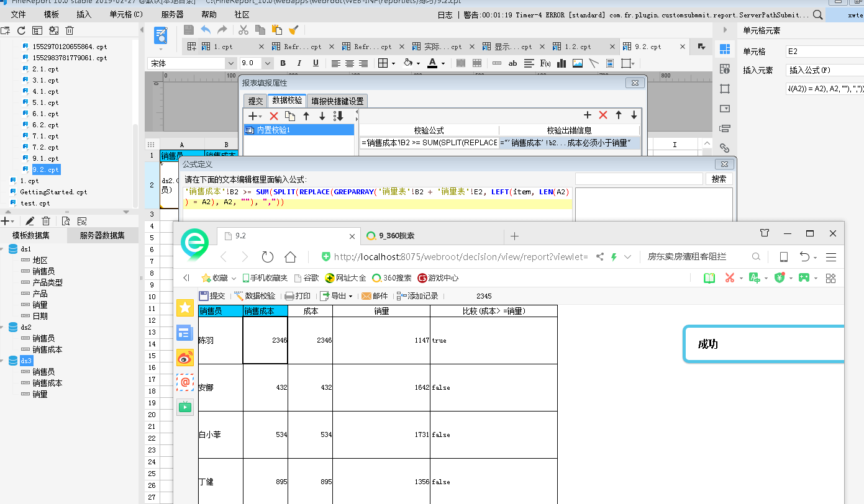Click the browser home icon
The height and width of the screenshot is (504, 864).
point(290,257)
